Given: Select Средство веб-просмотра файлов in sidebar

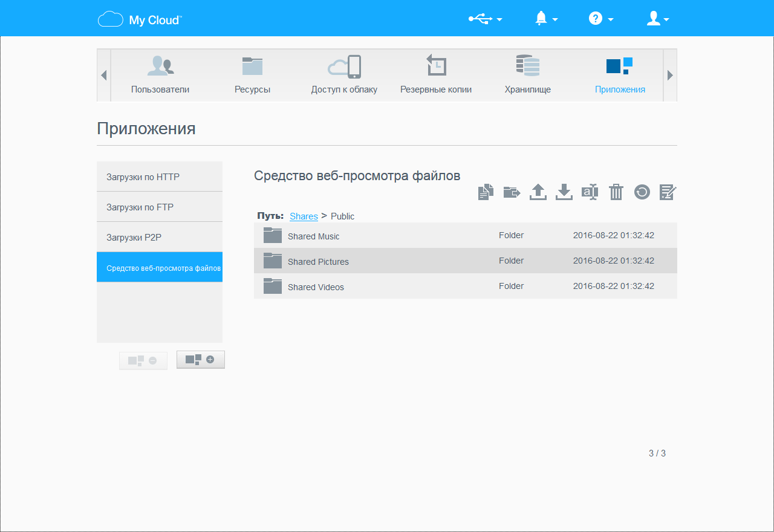Looking at the screenshot, I should click(x=160, y=267).
